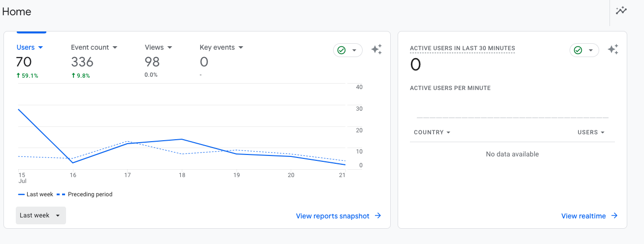Select the Users value 70 tab
Image resolution: width=644 pixels, height=244 pixels.
24,62
